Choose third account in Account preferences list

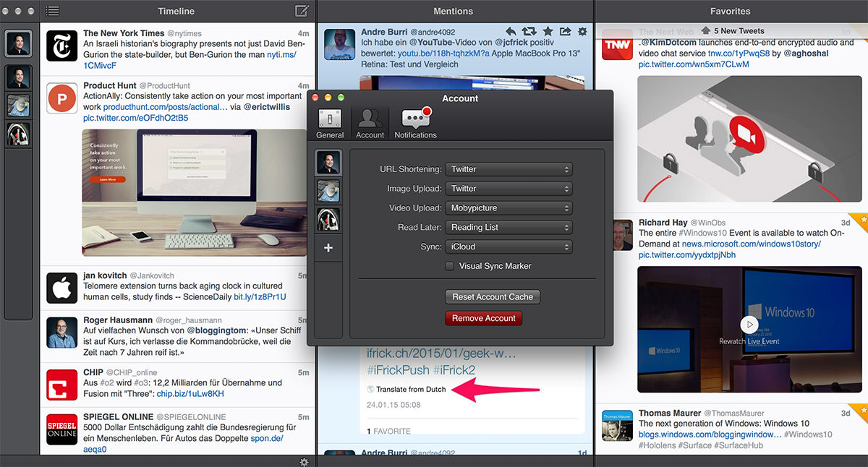click(x=328, y=220)
